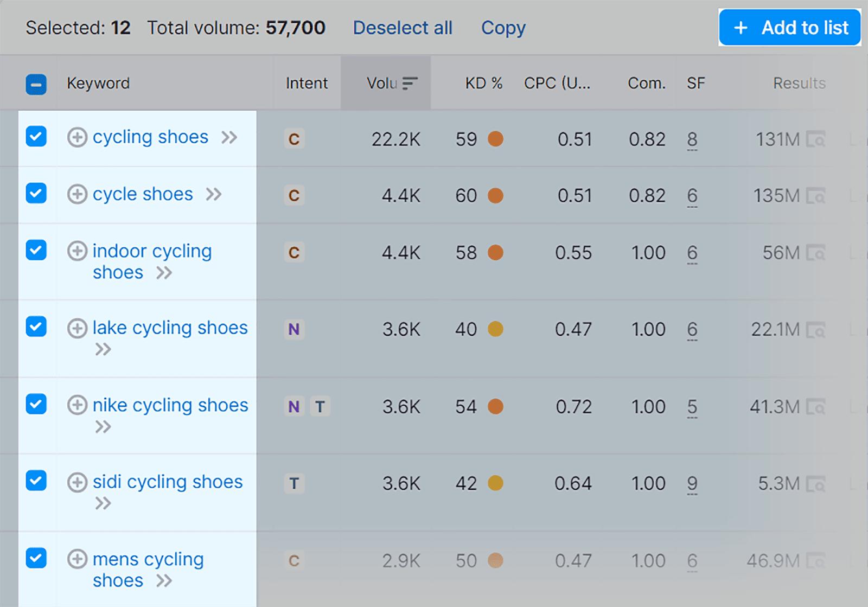Click SF value 9 for sidi cycling shoes
The width and height of the screenshot is (868, 607).
click(692, 483)
